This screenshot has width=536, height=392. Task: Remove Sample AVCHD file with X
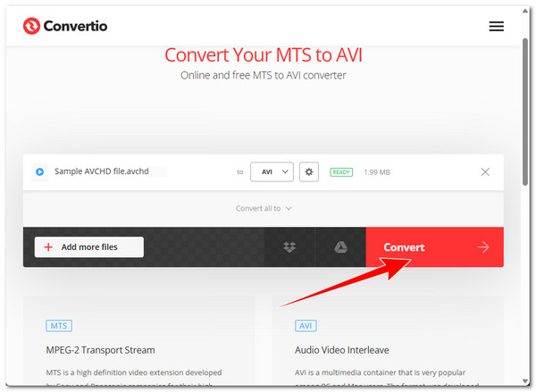(485, 171)
